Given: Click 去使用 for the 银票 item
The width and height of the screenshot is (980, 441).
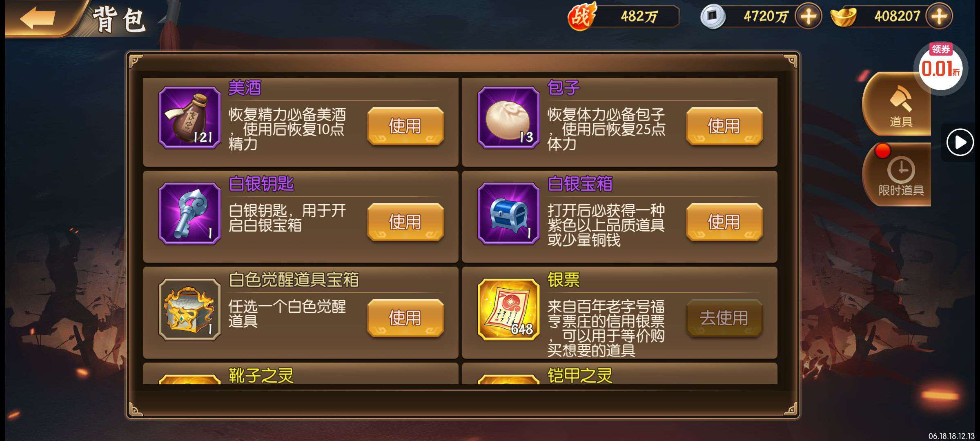Looking at the screenshot, I should tap(724, 318).
